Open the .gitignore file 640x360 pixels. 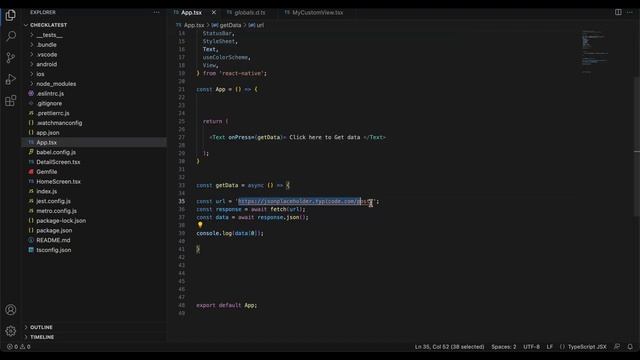pos(49,104)
